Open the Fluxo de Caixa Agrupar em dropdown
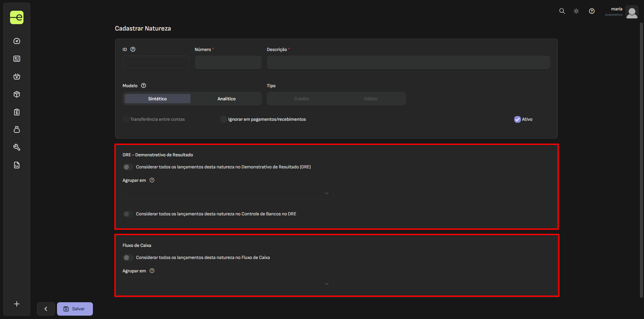 228,284
